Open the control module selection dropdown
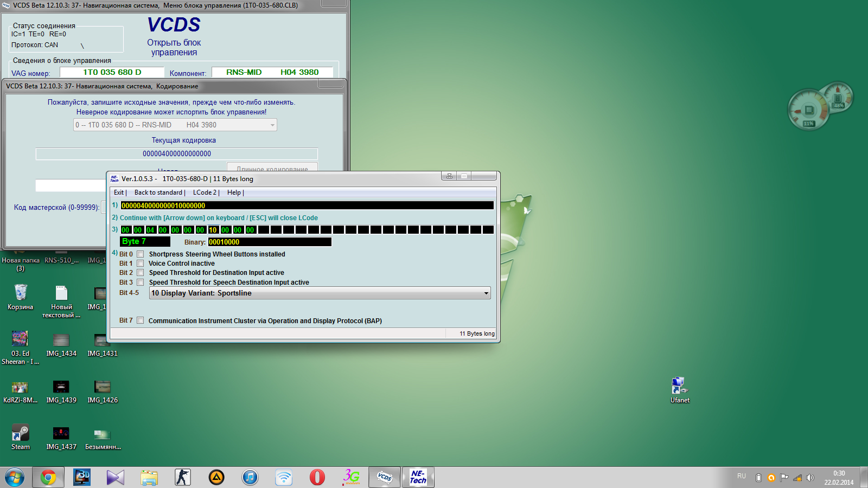The width and height of the screenshot is (868, 488). tap(272, 125)
